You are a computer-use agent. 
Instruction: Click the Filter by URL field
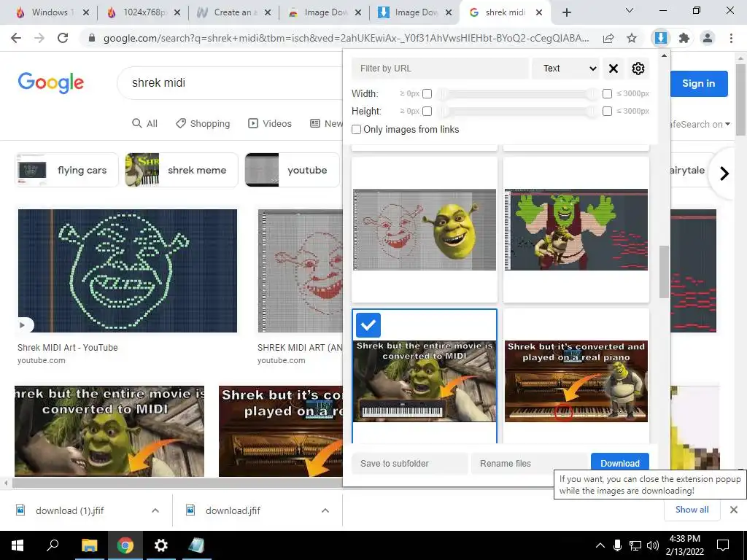click(x=440, y=69)
